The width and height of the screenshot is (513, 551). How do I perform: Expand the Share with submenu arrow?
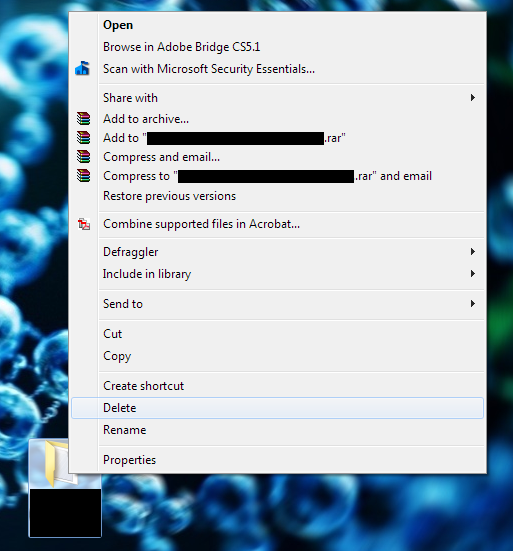(x=473, y=98)
